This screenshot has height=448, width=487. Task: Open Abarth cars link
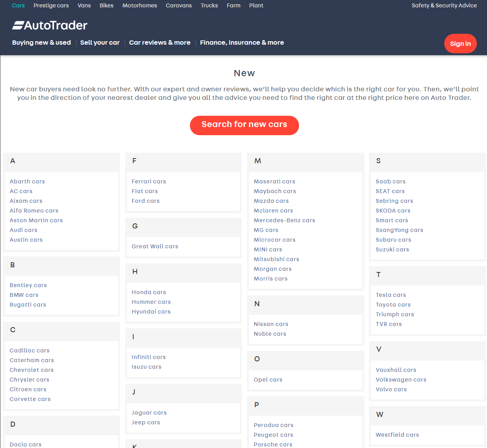(27, 181)
